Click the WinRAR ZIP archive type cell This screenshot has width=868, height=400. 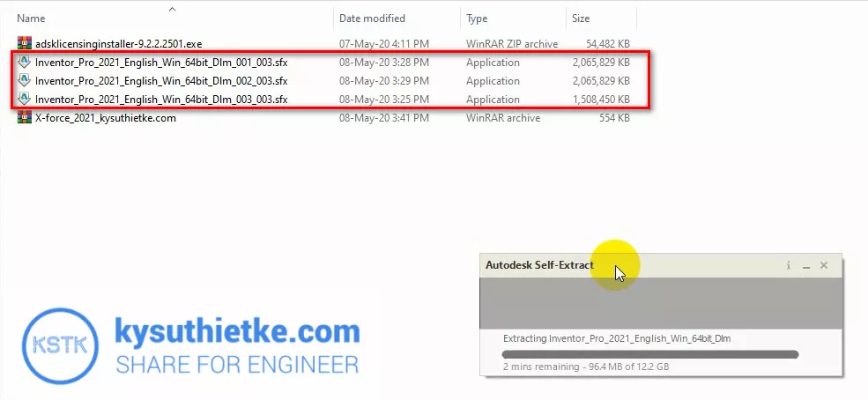pos(512,44)
